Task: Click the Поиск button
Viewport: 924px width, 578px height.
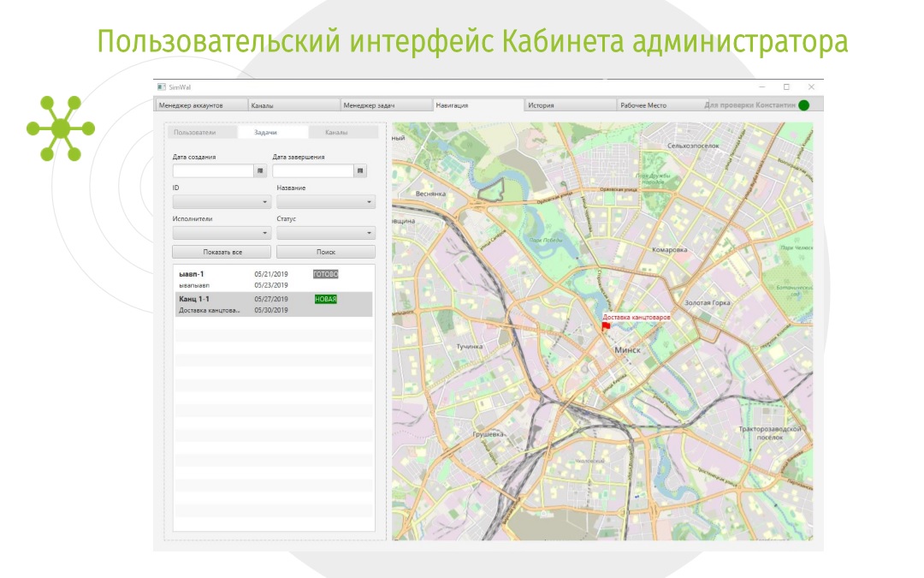Action: [326, 252]
